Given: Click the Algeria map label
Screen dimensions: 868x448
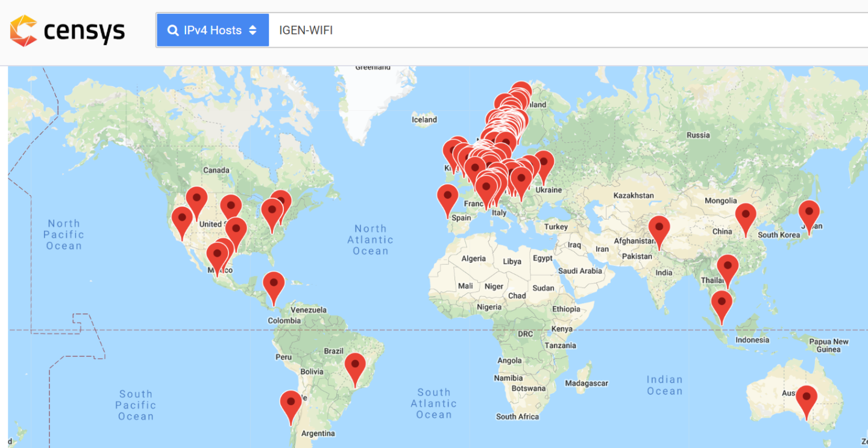Looking at the screenshot, I should (x=473, y=259).
